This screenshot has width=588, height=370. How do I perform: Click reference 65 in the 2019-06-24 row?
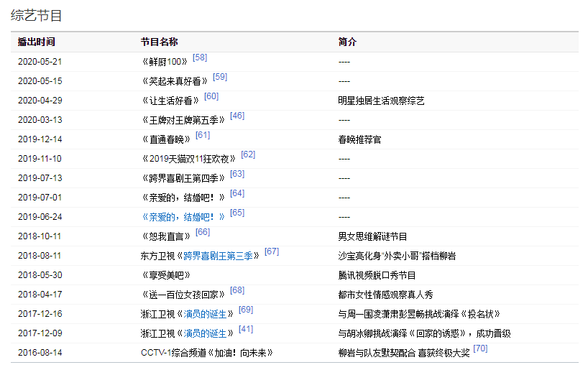tap(237, 213)
